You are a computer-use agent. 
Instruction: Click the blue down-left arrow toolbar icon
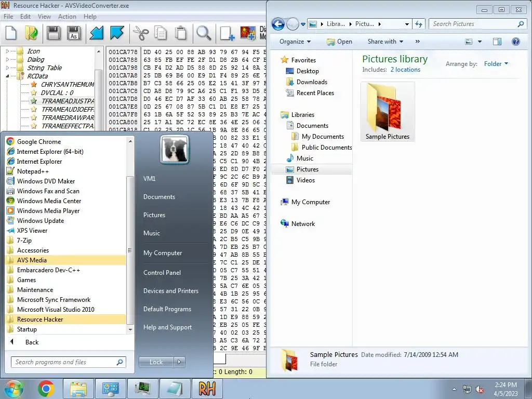point(96,33)
